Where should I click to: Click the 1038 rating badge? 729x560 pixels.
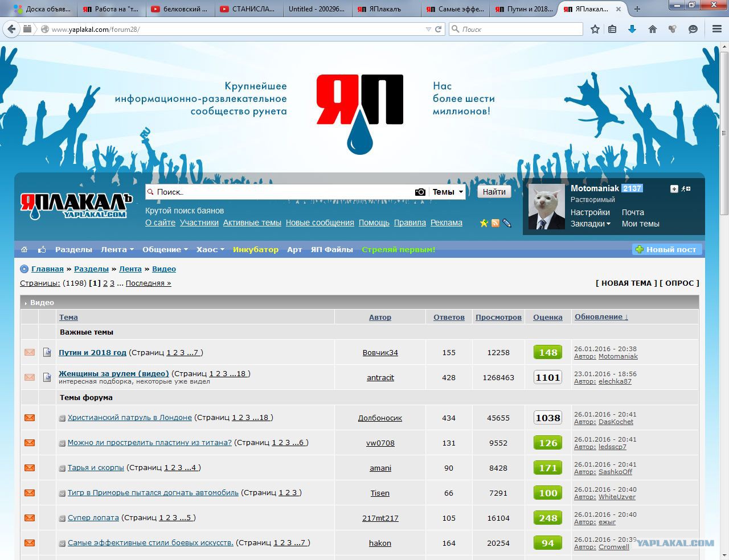(x=548, y=418)
